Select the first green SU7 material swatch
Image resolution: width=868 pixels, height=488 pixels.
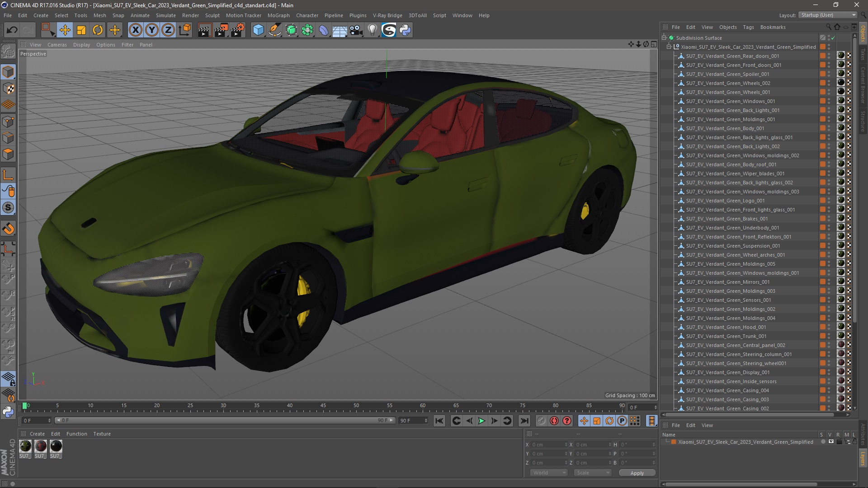coord(25,446)
